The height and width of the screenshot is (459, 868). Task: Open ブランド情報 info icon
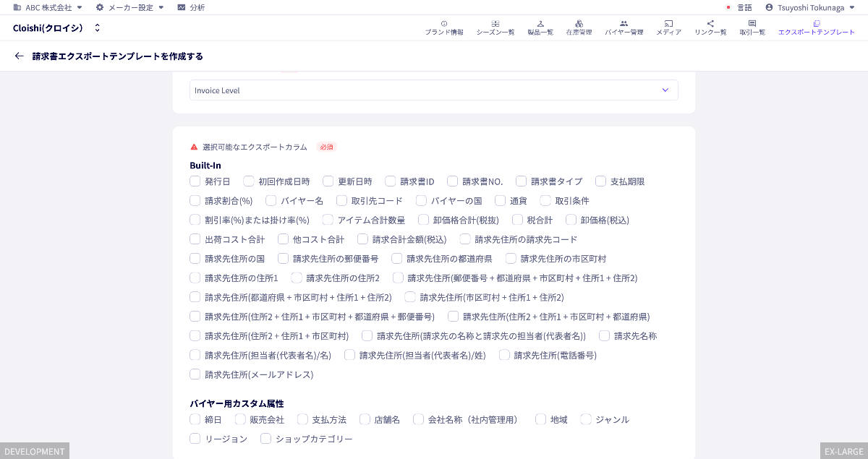click(x=444, y=24)
